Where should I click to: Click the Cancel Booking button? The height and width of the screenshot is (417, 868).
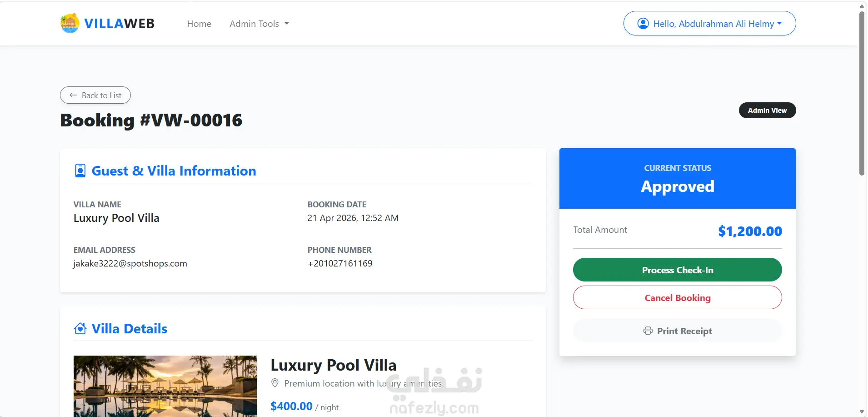[x=677, y=297]
